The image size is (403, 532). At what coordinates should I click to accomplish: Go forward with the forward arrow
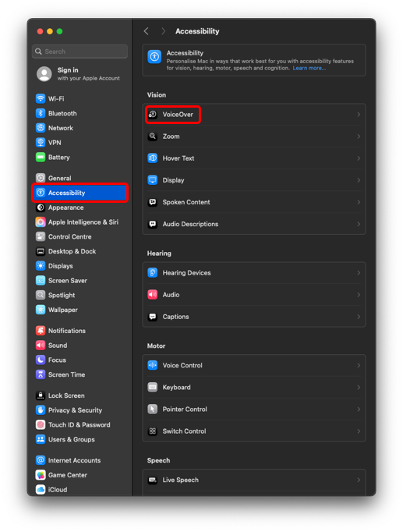point(163,31)
